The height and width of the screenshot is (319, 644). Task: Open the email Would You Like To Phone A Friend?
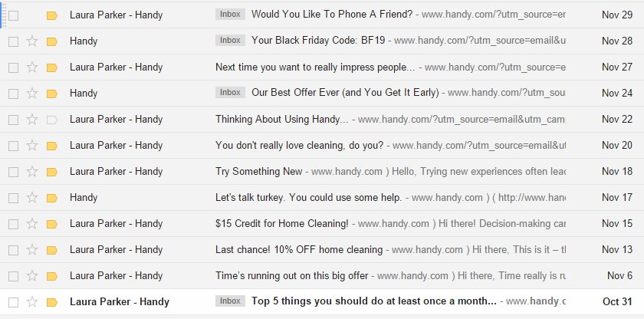(331, 15)
